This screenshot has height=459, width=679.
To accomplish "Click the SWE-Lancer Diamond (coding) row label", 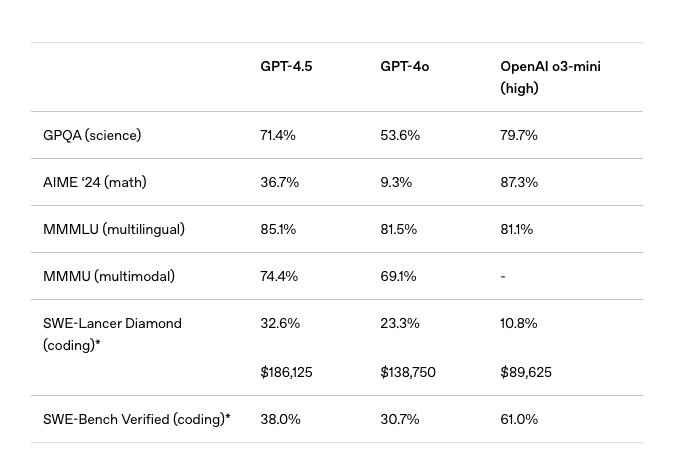I will pyautogui.click(x=112, y=334).
